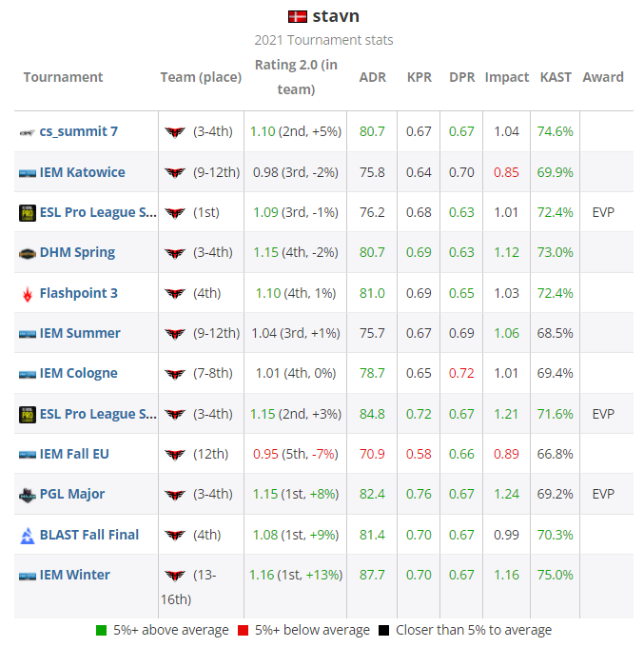Click the 74.6% KAST value
This screenshot has width=644, height=647.
(x=555, y=131)
